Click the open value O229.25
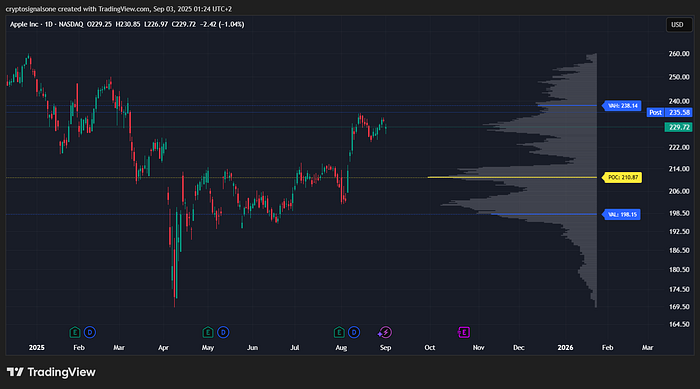Screen dimensions: 700x389 pos(99,25)
